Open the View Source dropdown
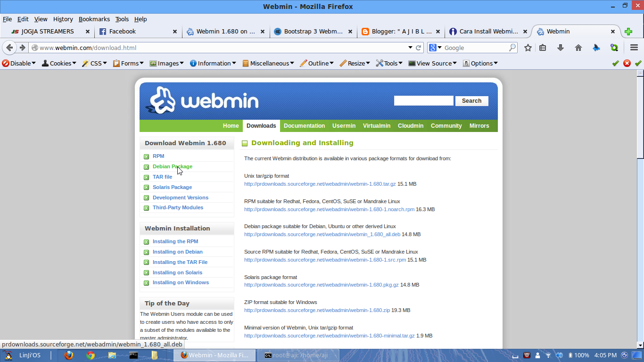644x362 pixels. (432, 63)
